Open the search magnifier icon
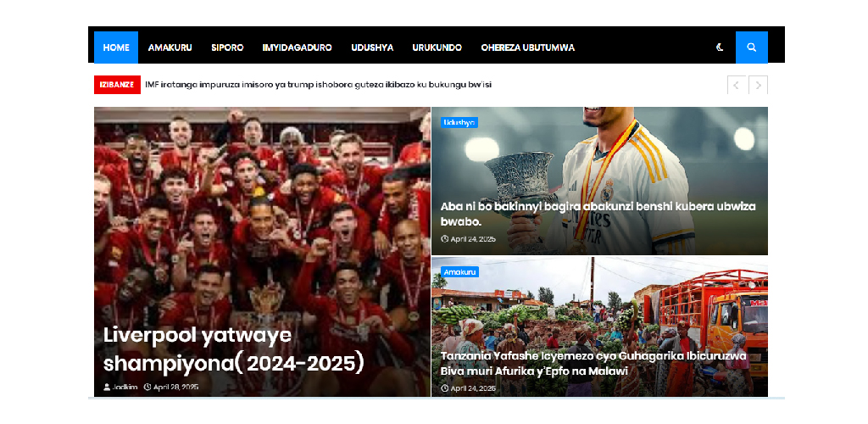868x424 pixels. point(751,47)
